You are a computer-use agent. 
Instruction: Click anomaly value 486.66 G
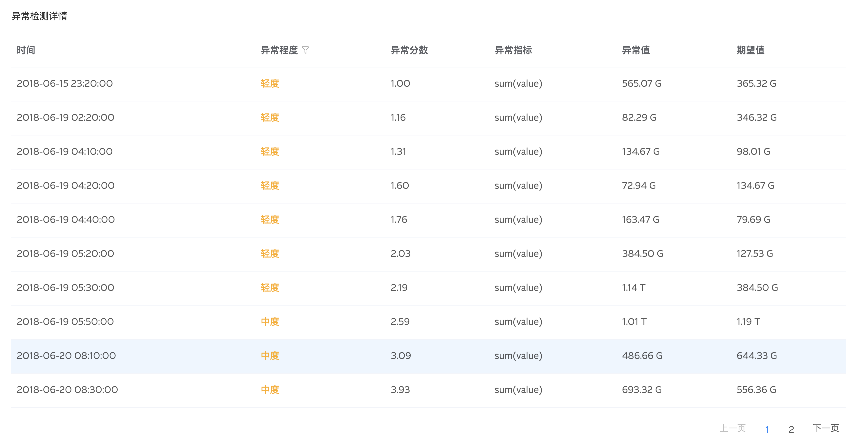point(642,356)
